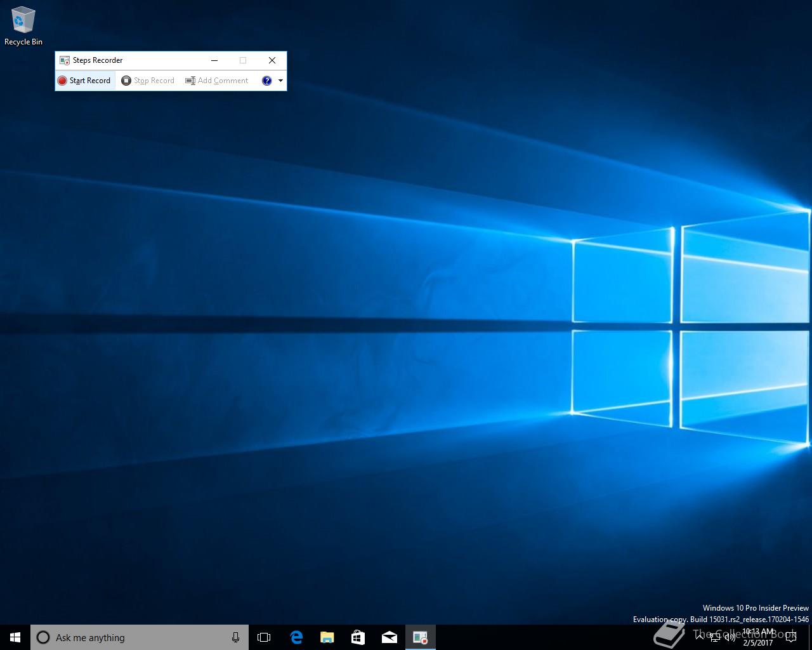Click the Steps Recorder title bar icon
This screenshot has height=650, width=812.
click(x=64, y=60)
